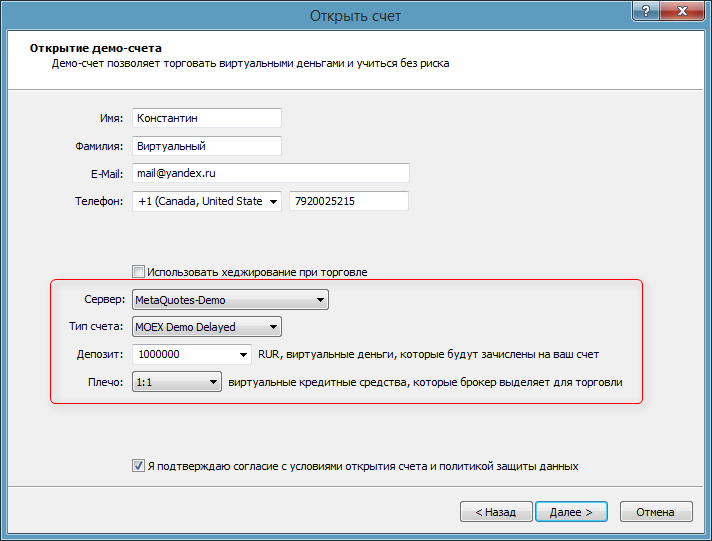Focus the E-Mail field with mail@yandex.ru
Screen dimensions: 712x541
271,173
